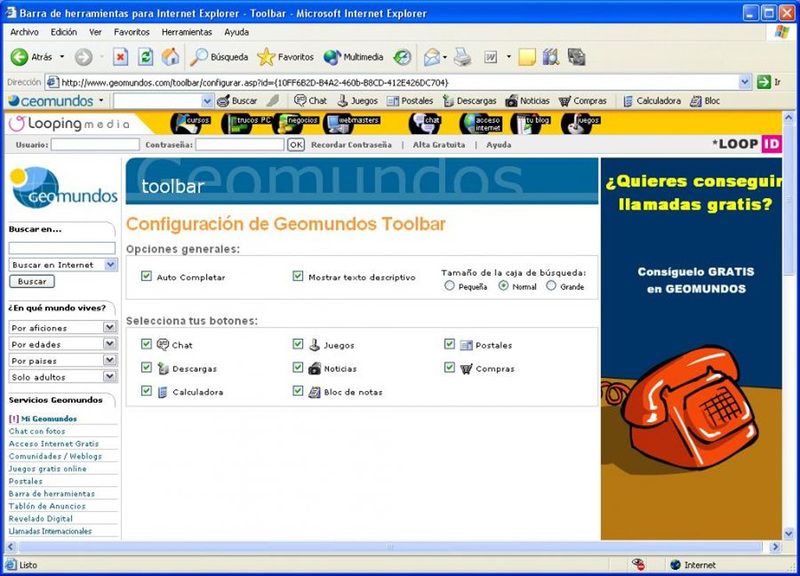Open the Por aficiones dropdown
This screenshot has width=800, height=576.
[110, 327]
